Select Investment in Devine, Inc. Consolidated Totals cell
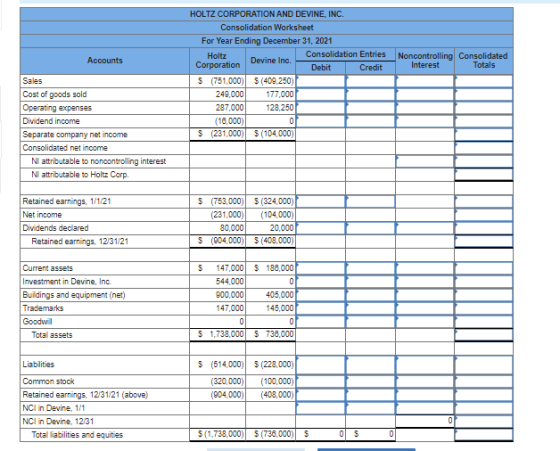The height and width of the screenshot is (451, 560). [484, 281]
